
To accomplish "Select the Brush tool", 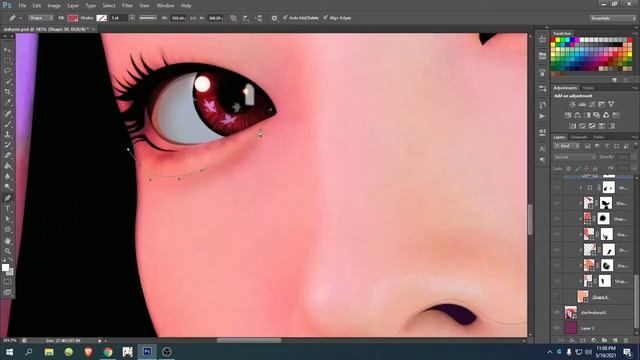I will pos(7,124).
